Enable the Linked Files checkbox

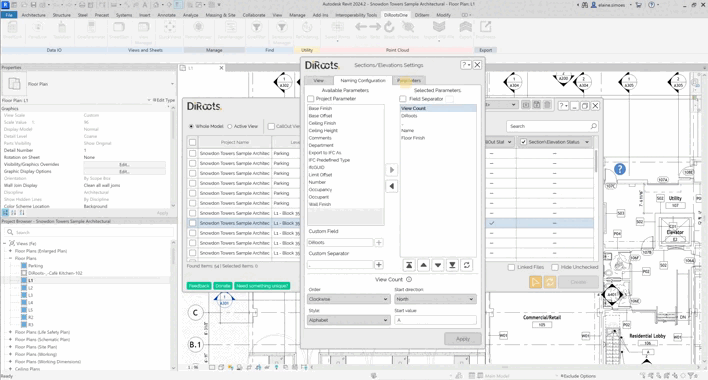click(x=511, y=267)
